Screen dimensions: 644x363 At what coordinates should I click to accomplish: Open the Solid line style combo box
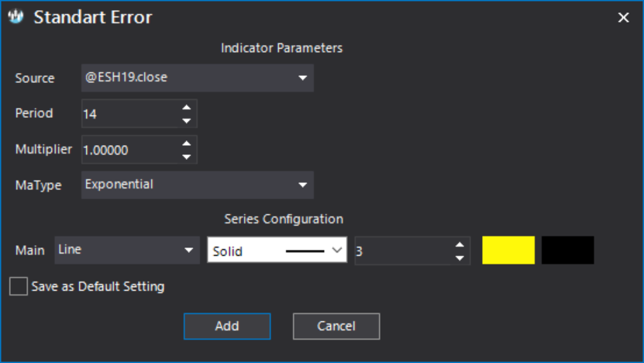pos(277,250)
